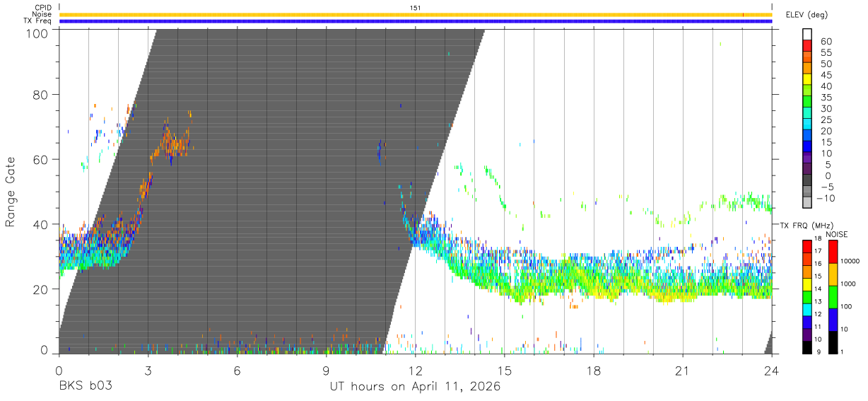This screenshot has width=868, height=401.
Task: Pick the blue segment of NOISE colorbar
Action: pos(832,320)
